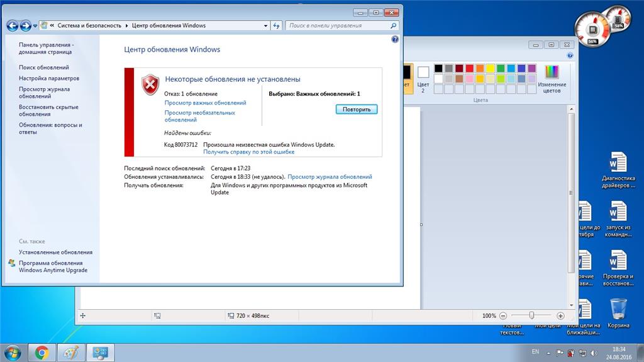Open Программа обновления Windows Anytime Upgrade
Image resolution: width=644 pixels, height=362 pixels.
click(53, 266)
